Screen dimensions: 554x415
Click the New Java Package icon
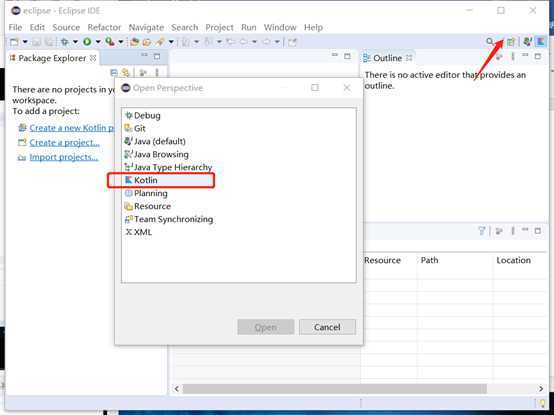134,42
